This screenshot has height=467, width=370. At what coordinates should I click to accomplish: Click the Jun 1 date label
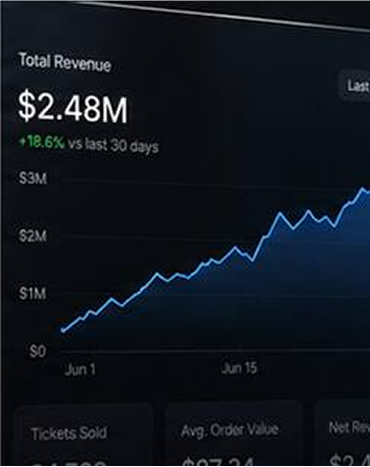(x=80, y=370)
